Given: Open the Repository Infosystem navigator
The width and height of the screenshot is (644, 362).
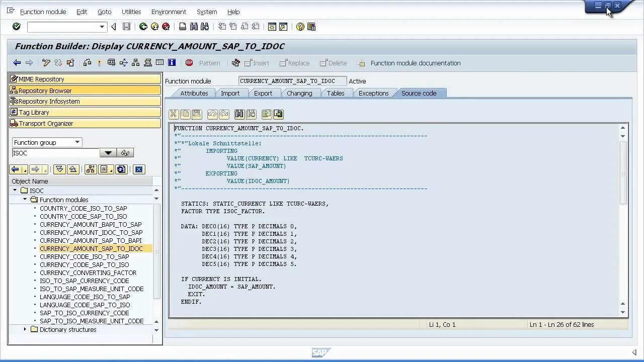Looking at the screenshot, I should [85, 101].
